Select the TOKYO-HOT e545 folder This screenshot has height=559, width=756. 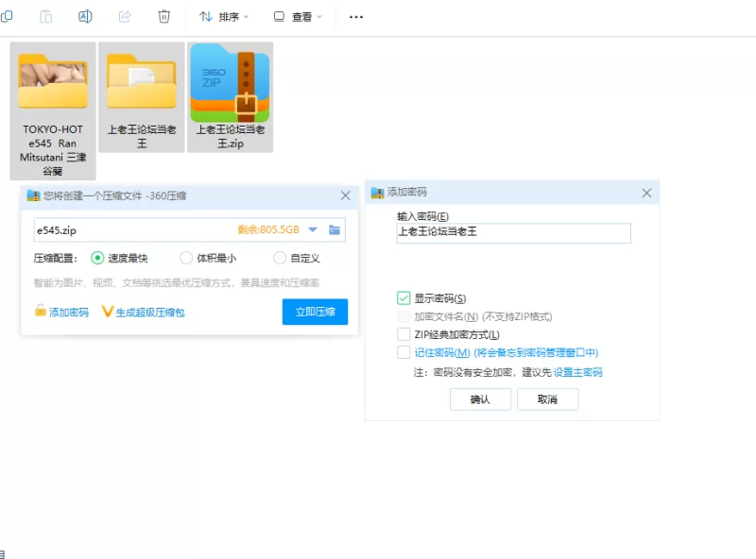tap(53, 110)
